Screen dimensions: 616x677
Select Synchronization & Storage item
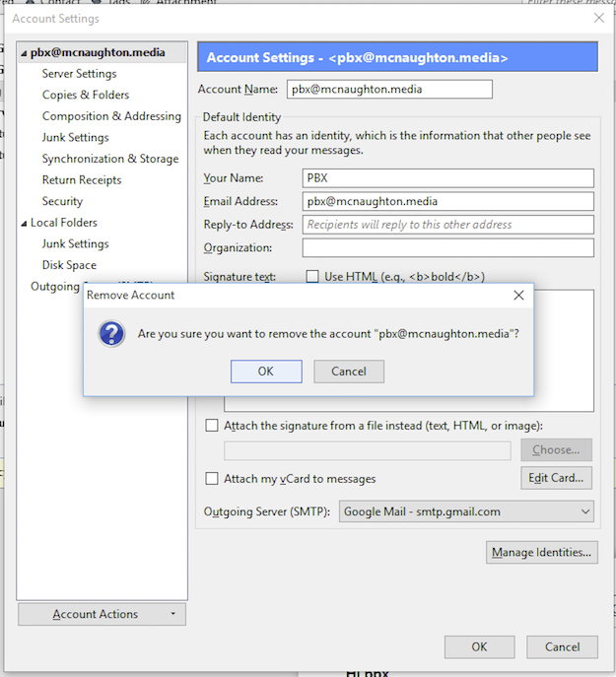pos(110,159)
